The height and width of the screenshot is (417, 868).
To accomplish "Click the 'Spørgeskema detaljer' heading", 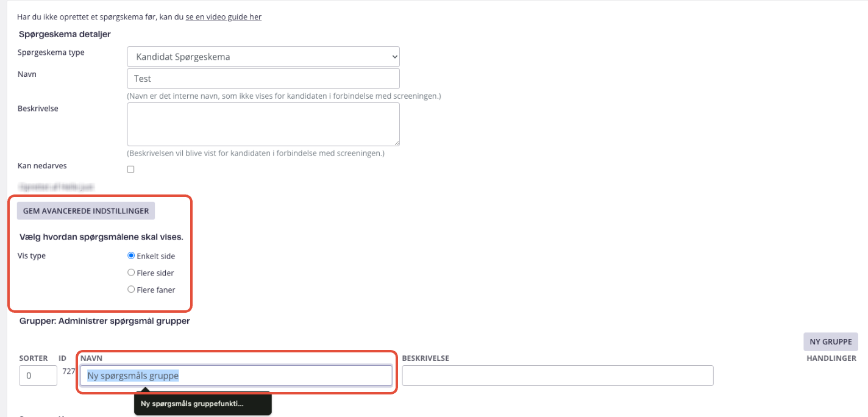I will [x=65, y=34].
